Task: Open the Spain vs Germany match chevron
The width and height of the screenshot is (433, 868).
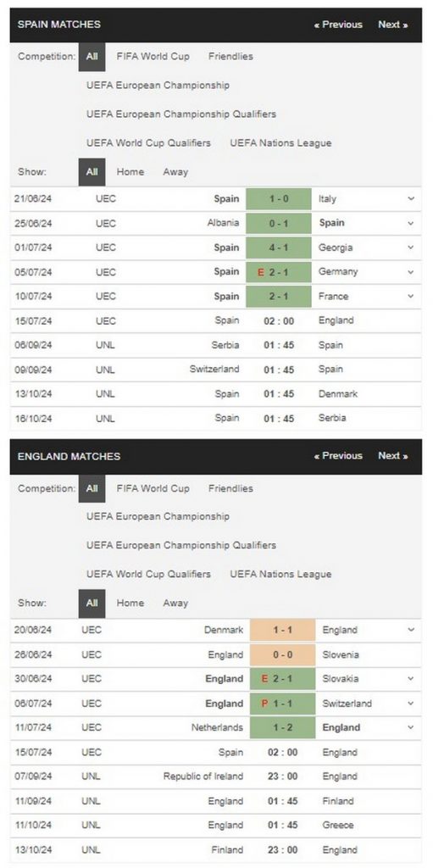Action: pyautogui.click(x=411, y=272)
